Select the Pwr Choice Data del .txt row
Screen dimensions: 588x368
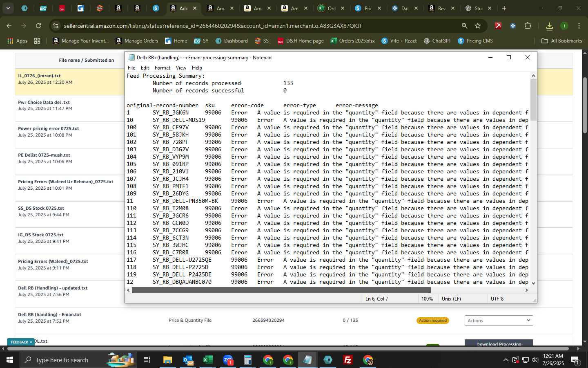(69, 108)
